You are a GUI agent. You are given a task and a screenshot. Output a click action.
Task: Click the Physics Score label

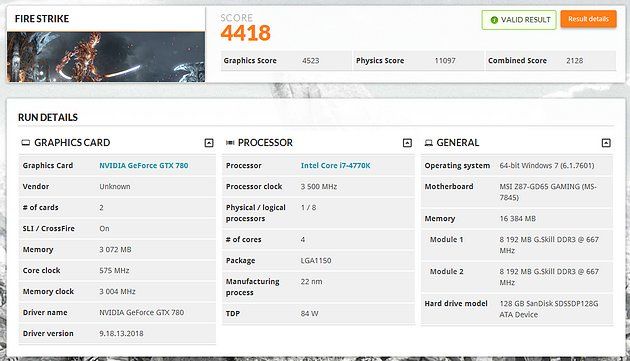point(380,61)
